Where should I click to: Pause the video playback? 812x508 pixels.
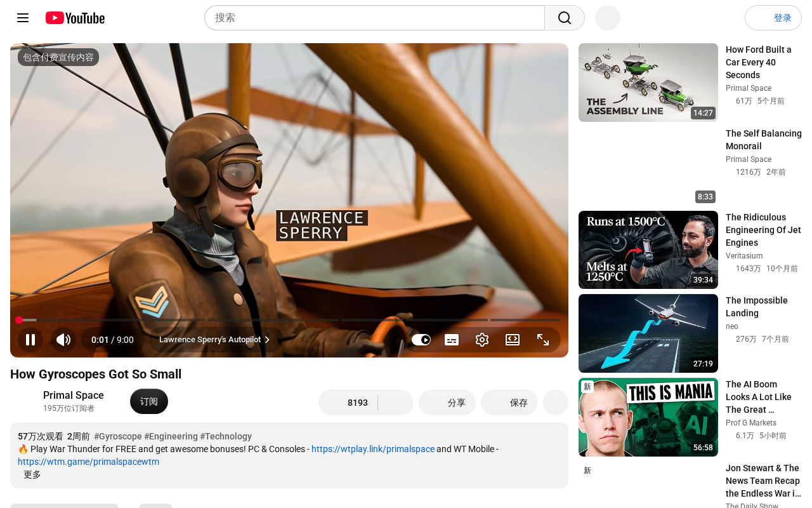point(30,340)
